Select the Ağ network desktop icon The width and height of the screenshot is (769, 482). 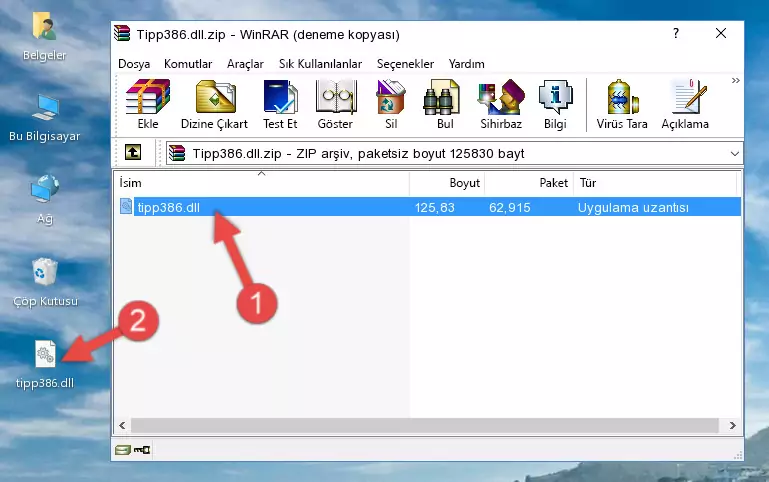(45, 200)
